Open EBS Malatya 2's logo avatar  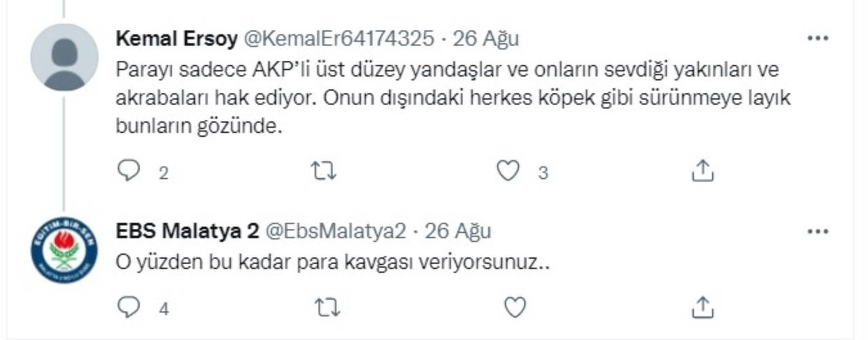point(64,250)
